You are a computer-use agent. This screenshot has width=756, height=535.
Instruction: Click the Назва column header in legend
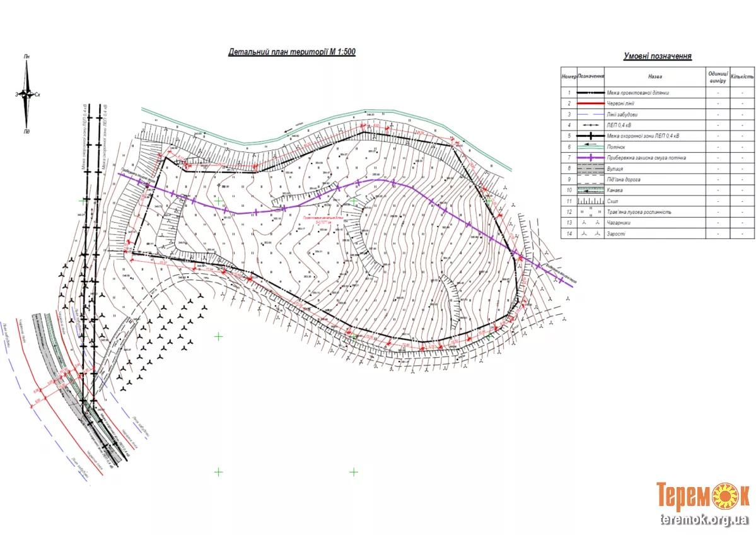[x=654, y=76]
